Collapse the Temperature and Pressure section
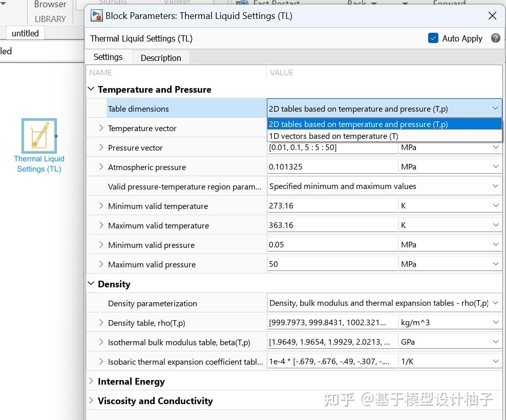The width and height of the screenshot is (506, 420). (x=91, y=89)
